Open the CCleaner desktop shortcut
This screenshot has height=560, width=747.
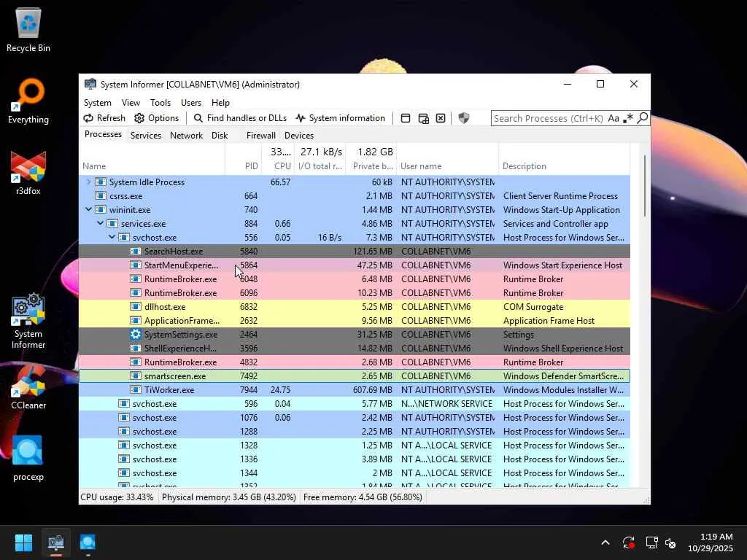click(x=28, y=386)
